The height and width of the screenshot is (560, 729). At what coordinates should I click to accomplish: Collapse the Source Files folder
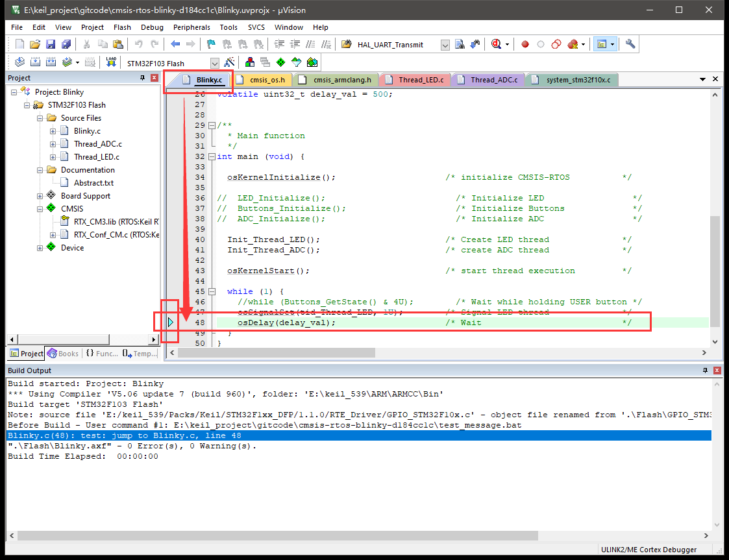[40, 118]
